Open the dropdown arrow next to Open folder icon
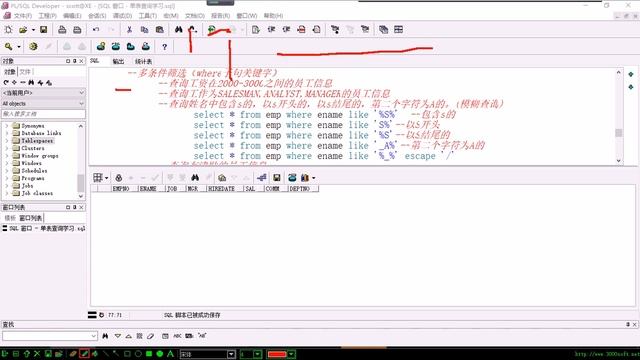Screen dimensions: 640x360 [x=33, y=30]
